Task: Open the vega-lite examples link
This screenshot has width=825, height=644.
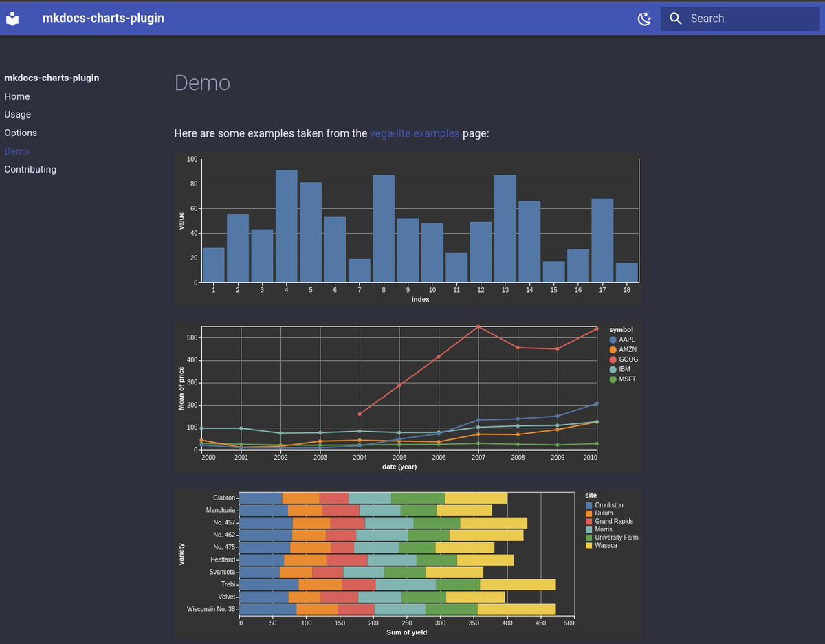Action: pos(414,133)
